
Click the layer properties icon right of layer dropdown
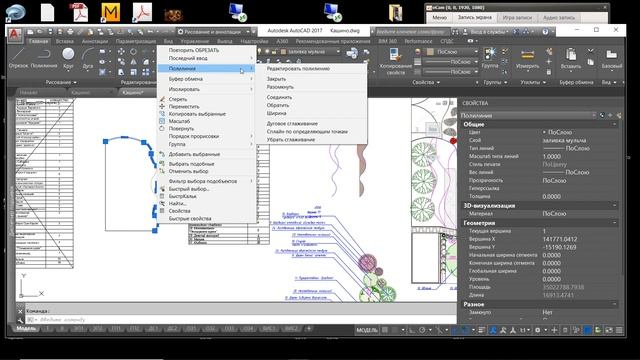[351, 53]
